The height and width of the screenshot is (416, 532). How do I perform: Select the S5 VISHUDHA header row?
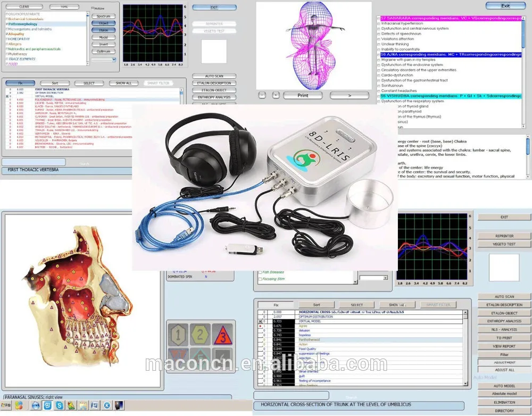451,96
